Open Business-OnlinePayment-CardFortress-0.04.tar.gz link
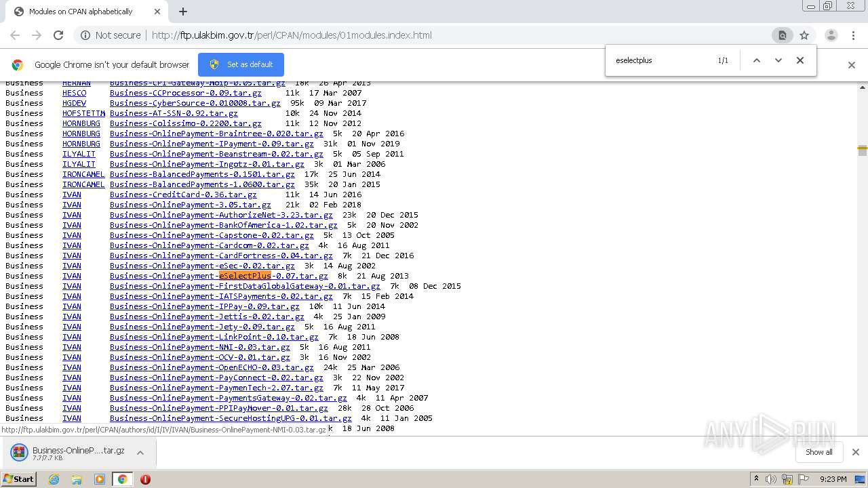 point(221,256)
